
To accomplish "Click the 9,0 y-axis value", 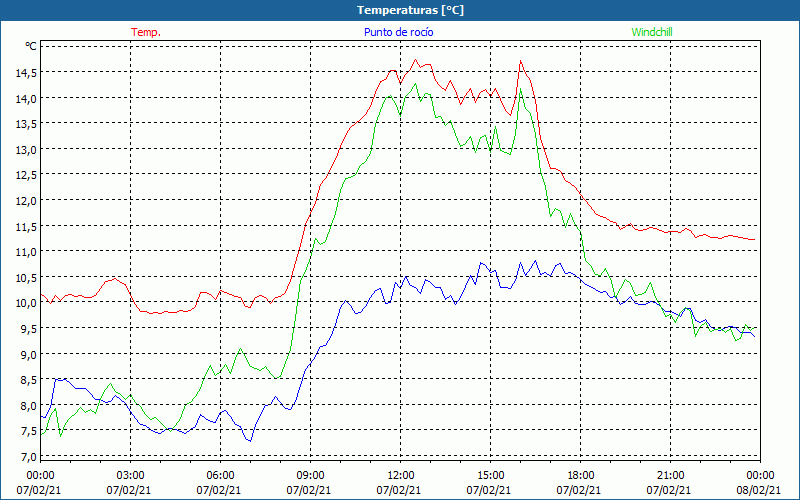I will coord(28,354).
